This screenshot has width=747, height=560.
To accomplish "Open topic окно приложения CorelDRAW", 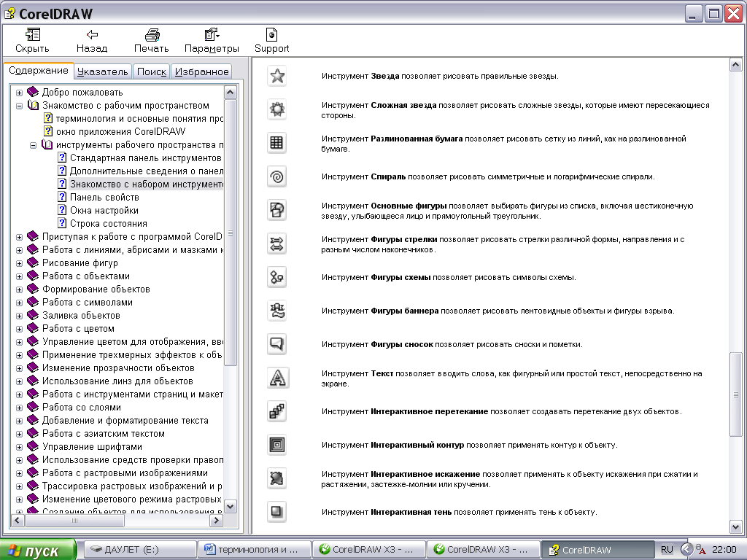I will click(x=120, y=131).
